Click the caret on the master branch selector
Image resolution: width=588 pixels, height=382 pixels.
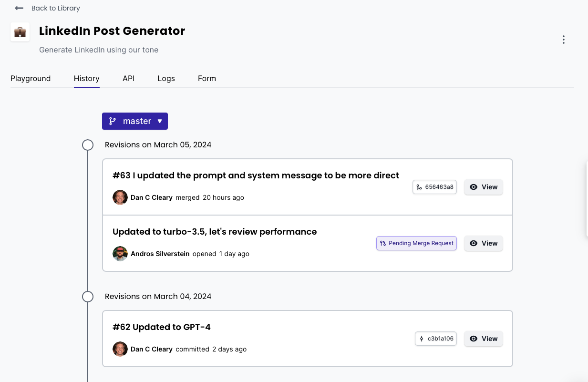pos(160,121)
